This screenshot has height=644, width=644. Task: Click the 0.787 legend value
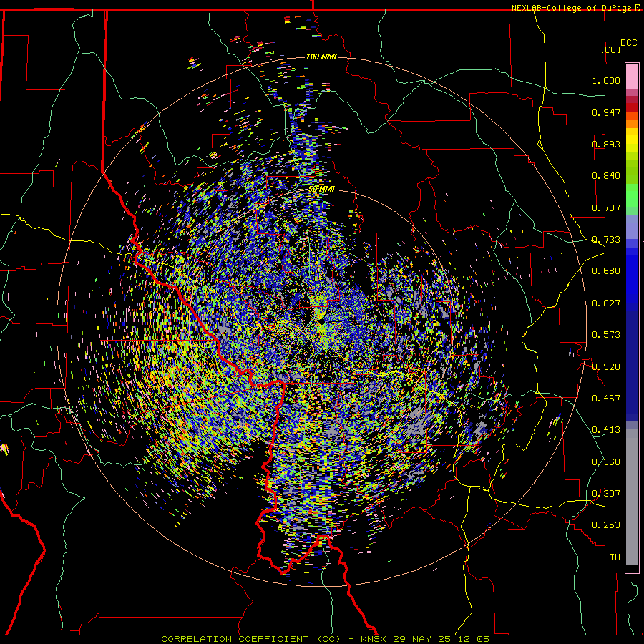pos(606,208)
